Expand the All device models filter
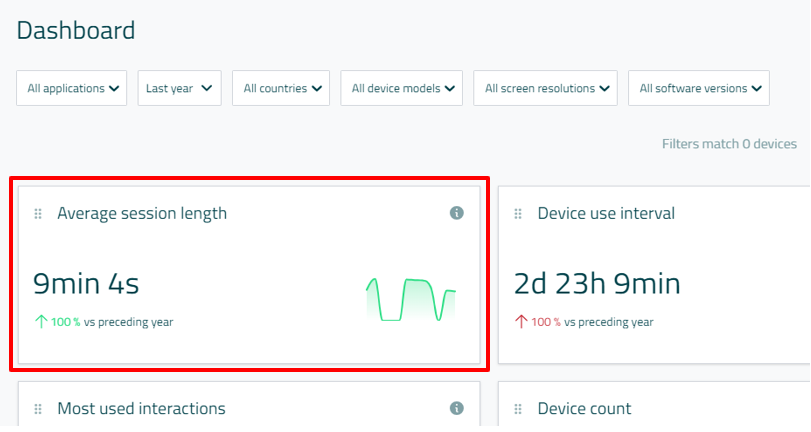This screenshot has width=811, height=432. tap(401, 88)
